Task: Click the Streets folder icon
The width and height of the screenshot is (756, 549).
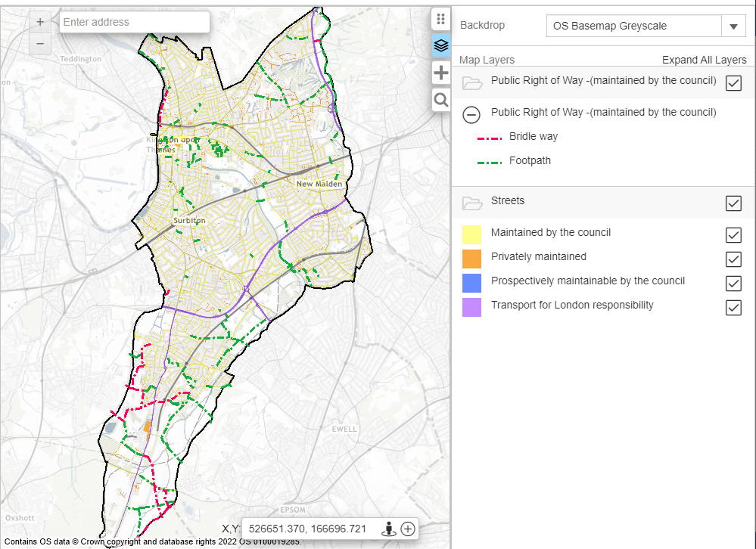Action: coord(472,203)
